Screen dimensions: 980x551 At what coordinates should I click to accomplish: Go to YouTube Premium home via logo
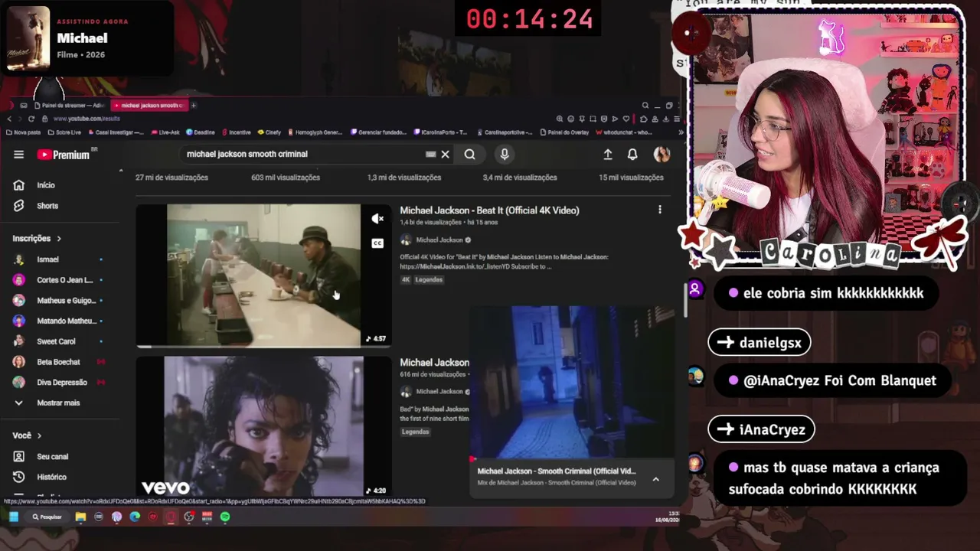coord(64,155)
